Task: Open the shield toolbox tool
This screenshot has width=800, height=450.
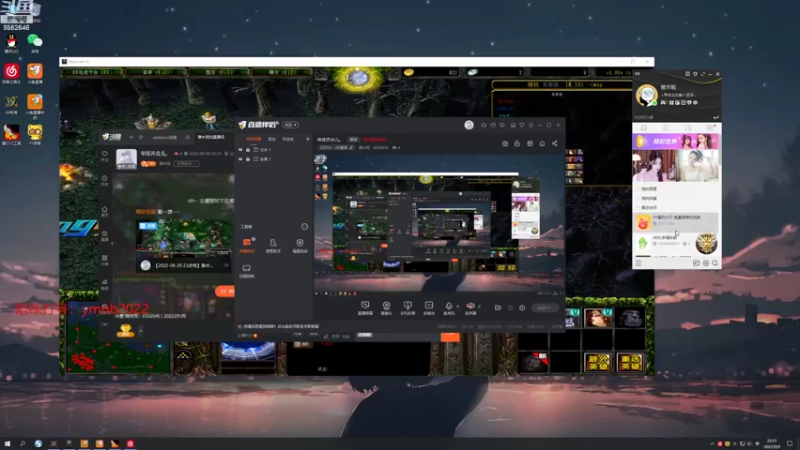Action: pos(300,245)
